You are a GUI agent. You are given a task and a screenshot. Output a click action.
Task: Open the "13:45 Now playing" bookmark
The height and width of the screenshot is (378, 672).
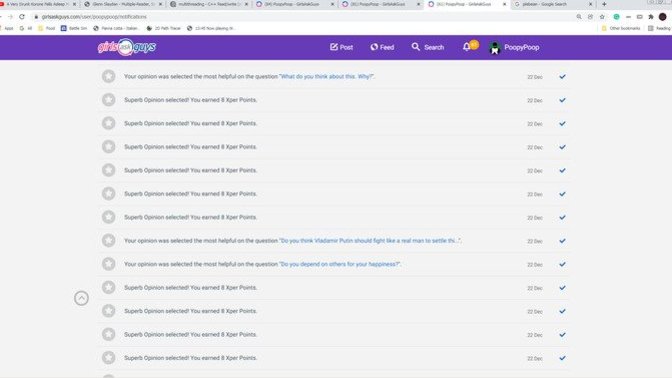coord(210,28)
